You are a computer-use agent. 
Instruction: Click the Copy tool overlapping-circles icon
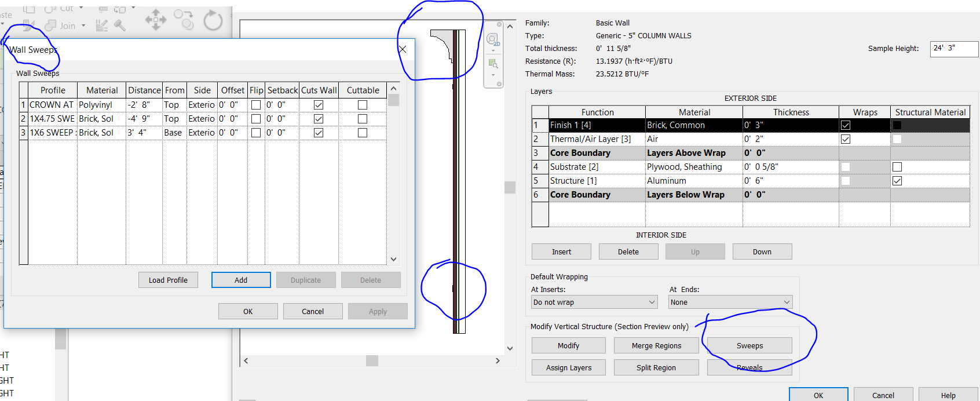tap(184, 20)
